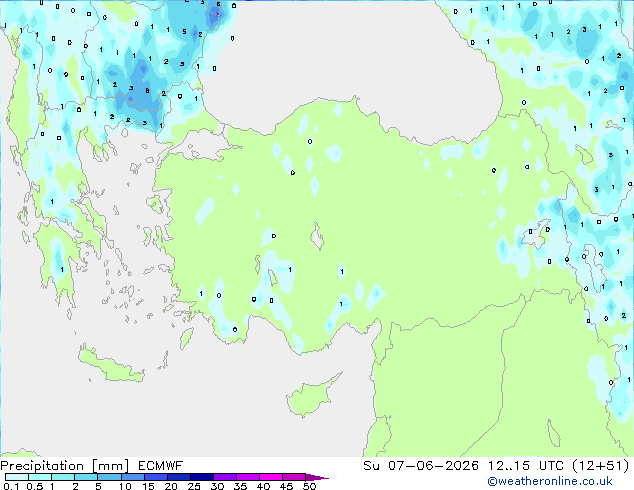Click the 'ECMWF' model label
This screenshot has width=634, height=490.
[161, 466]
